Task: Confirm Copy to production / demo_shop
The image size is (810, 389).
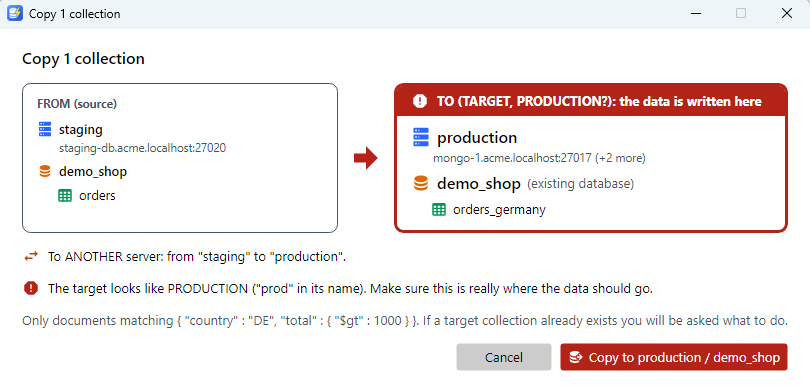Action: click(x=674, y=357)
